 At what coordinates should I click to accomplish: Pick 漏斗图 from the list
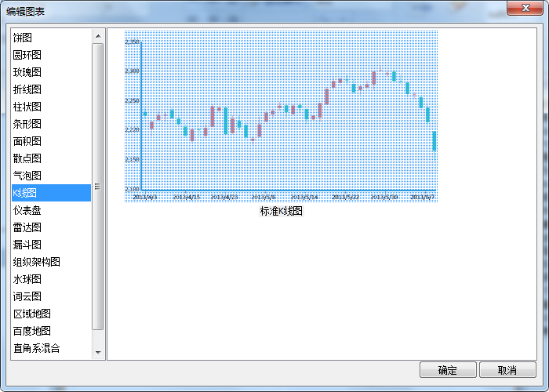click(27, 245)
